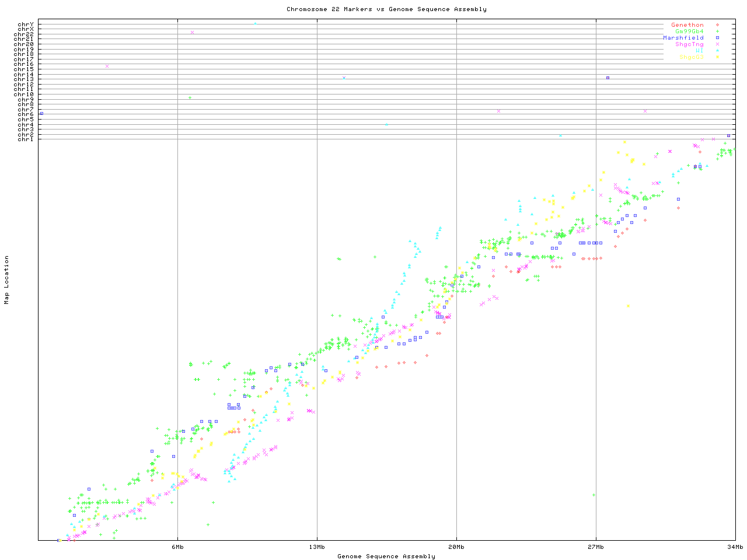The height and width of the screenshot is (560, 747).
Task: Click the Marshfield legend label
Action: (683, 38)
